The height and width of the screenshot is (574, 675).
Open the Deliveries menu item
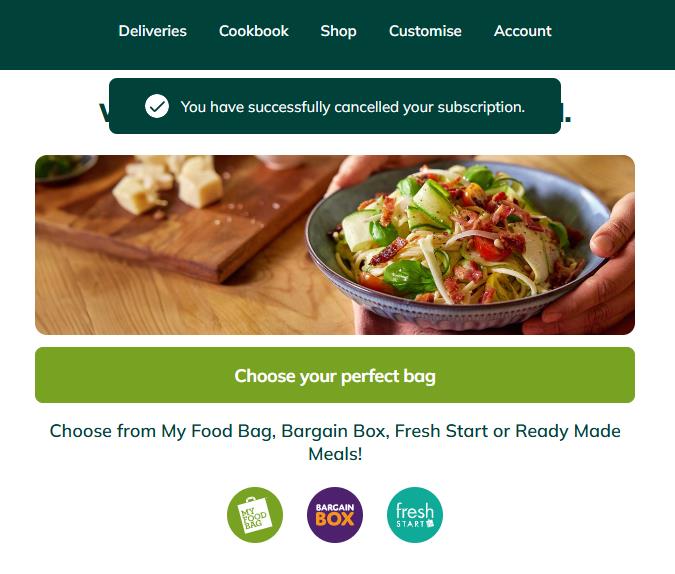(x=153, y=31)
